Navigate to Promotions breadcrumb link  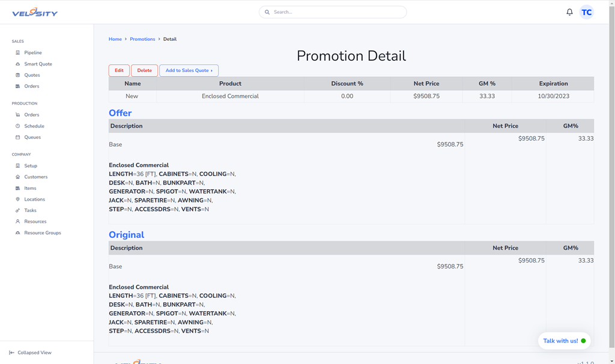142,39
